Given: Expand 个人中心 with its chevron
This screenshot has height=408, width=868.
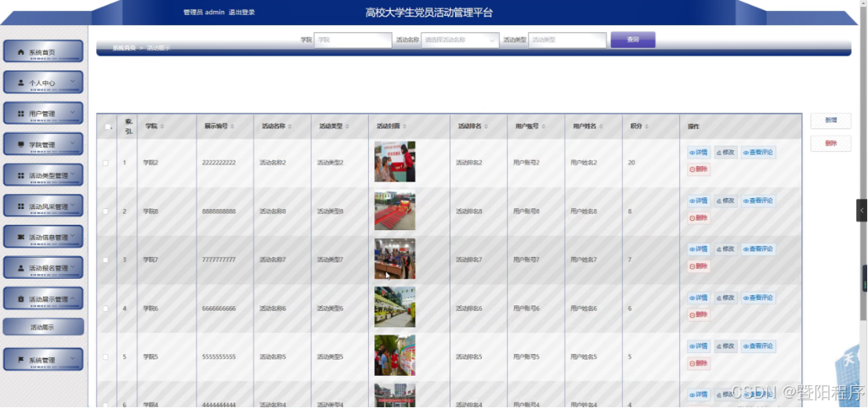Looking at the screenshot, I should pyautogui.click(x=73, y=81).
